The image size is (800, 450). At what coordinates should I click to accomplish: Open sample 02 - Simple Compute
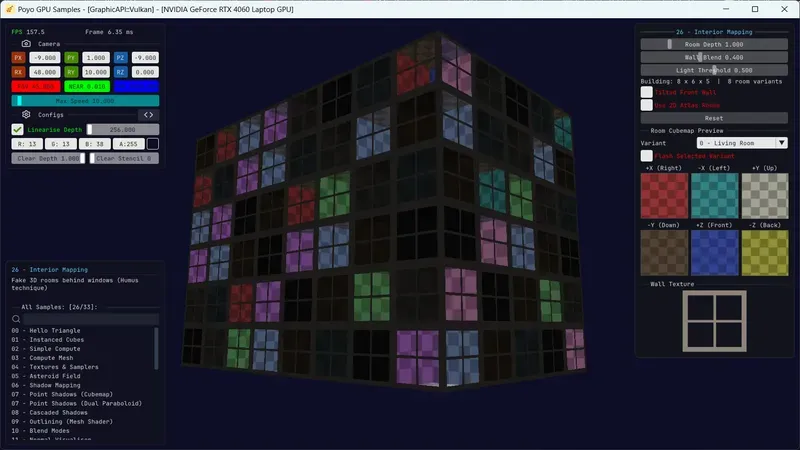[x=46, y=349]
